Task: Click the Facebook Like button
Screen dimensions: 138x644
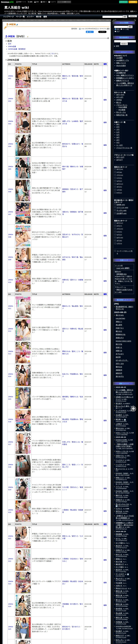Action: click(x=90, y=32)
